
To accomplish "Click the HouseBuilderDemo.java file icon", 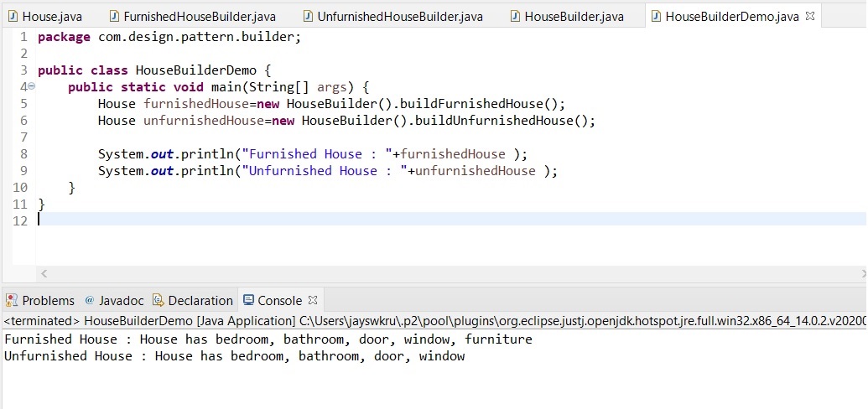I will (x=656, y=16).
